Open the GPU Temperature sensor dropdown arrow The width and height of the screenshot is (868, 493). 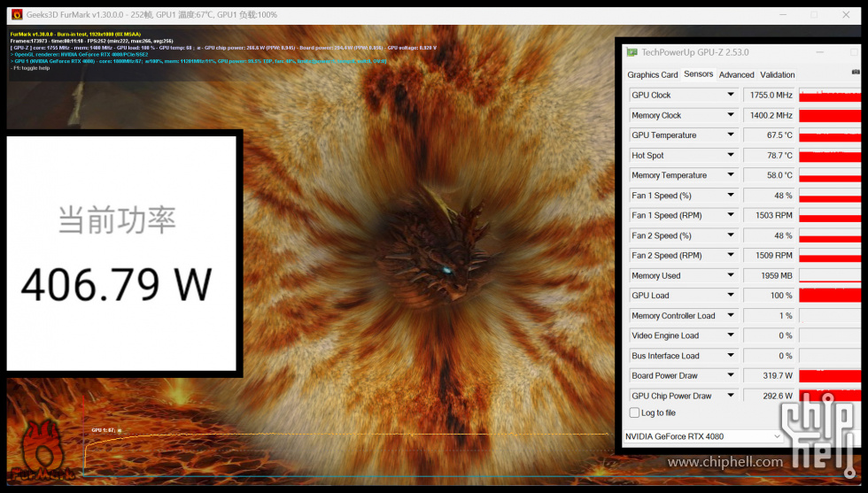[x=731, y=135]
